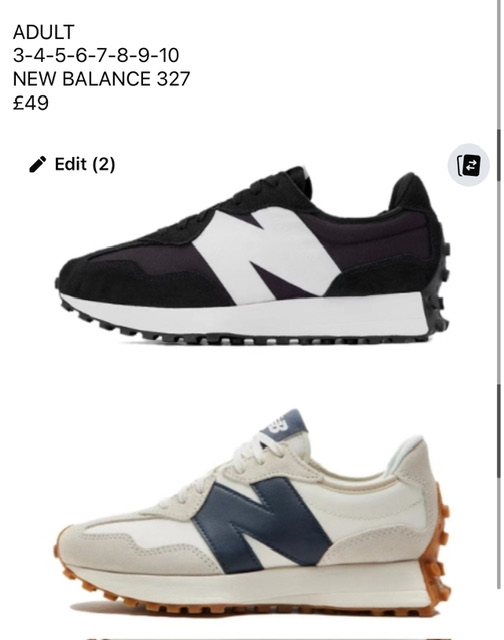The width and height of the screenshot is (504, 640).
Task: Click the black heel tab of black sneaker
Action: click(411, 191)
